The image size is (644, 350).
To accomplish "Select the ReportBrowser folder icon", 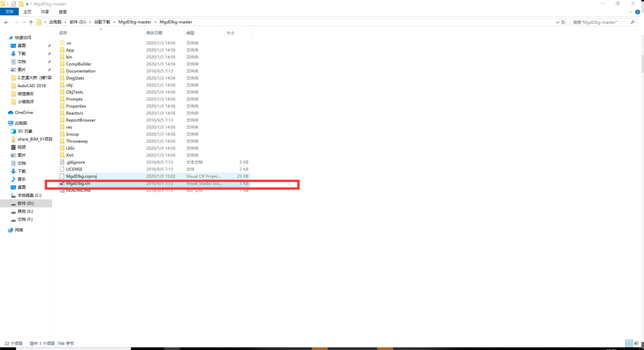I will pos(62,120).
